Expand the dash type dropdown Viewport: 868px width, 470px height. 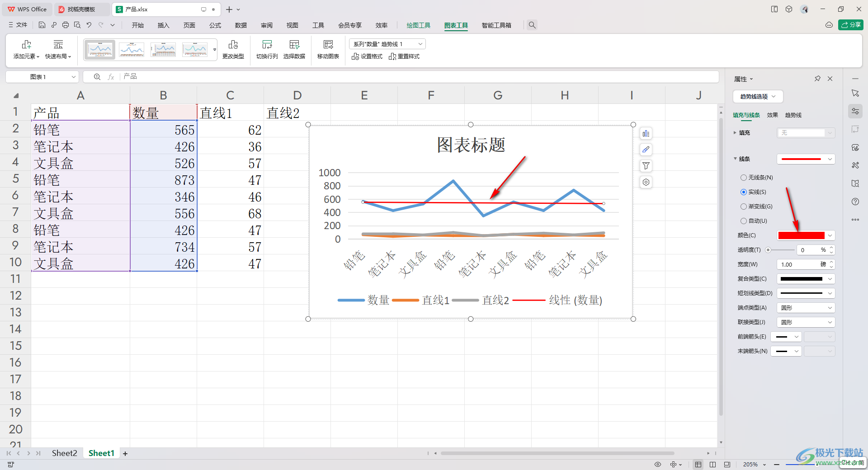806,293
